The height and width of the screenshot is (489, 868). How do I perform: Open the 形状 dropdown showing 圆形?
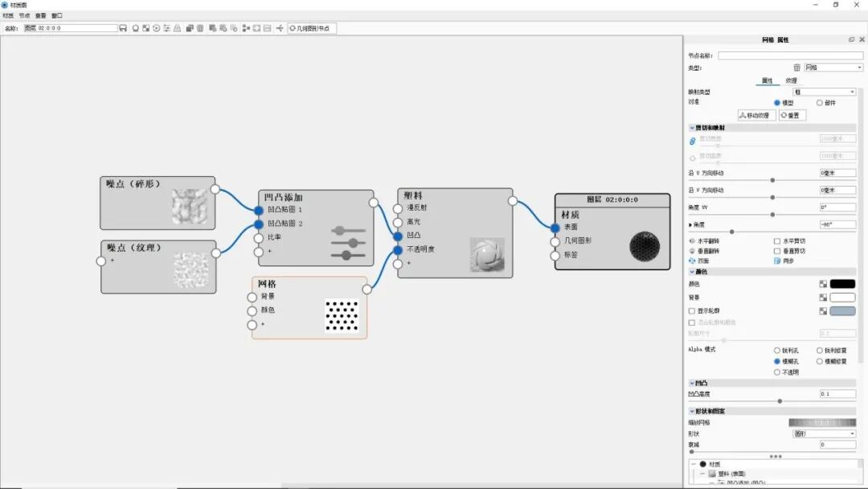click(x=828, y=432)
